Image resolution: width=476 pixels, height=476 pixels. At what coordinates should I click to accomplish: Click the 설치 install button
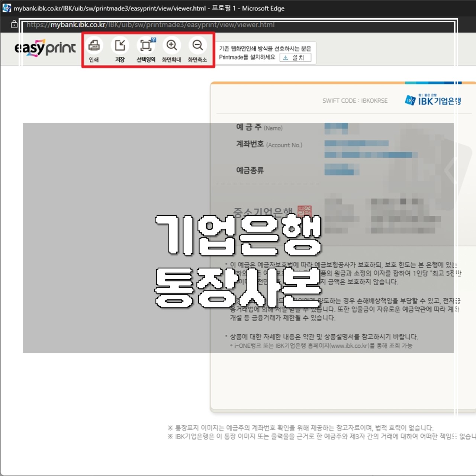pyautogui.click(x=295, y=58)
